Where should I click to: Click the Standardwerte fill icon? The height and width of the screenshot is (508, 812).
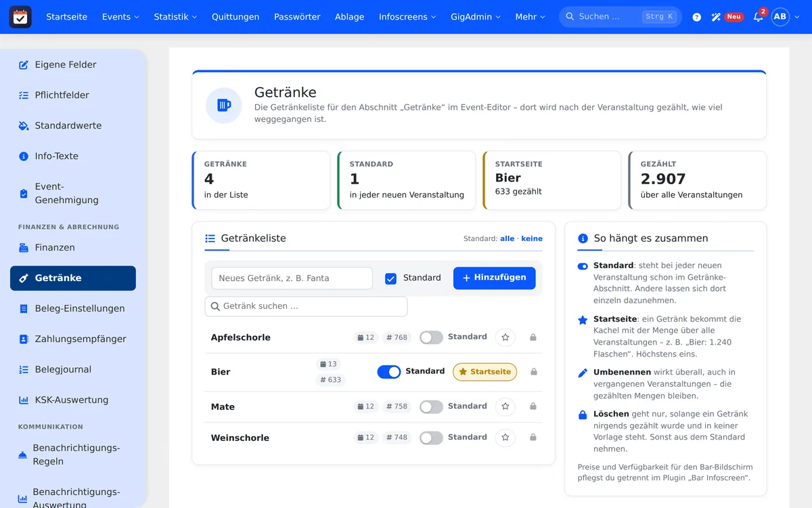[24, 126]
